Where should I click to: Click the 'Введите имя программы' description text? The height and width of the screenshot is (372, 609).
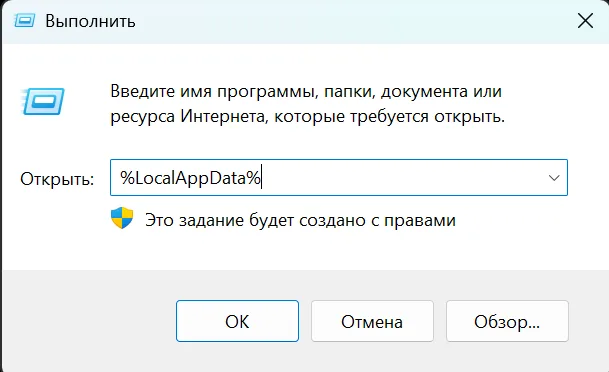308,104
